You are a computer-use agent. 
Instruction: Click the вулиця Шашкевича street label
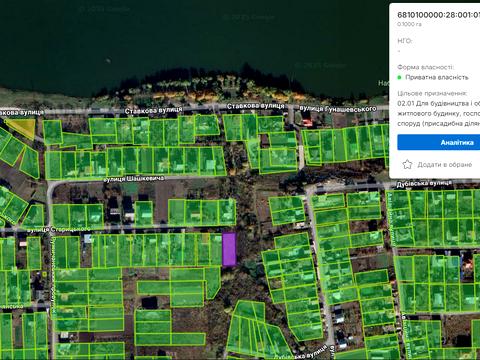[134, 179]
